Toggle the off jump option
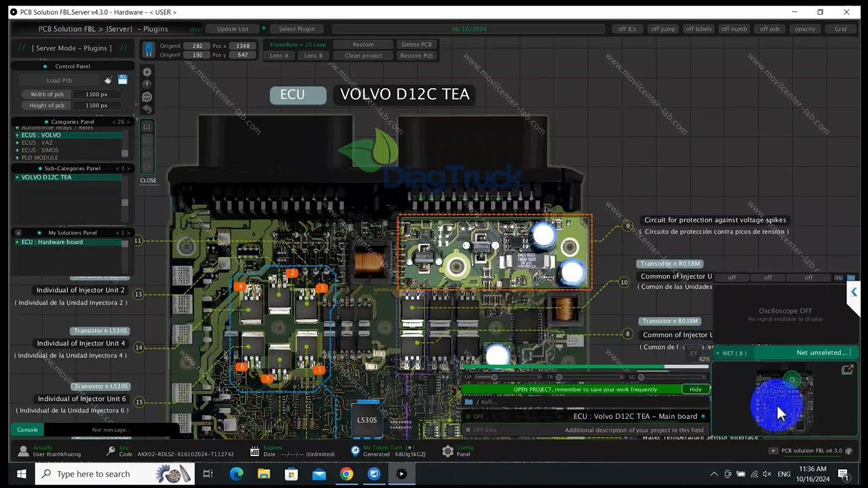 pos(663,29)
